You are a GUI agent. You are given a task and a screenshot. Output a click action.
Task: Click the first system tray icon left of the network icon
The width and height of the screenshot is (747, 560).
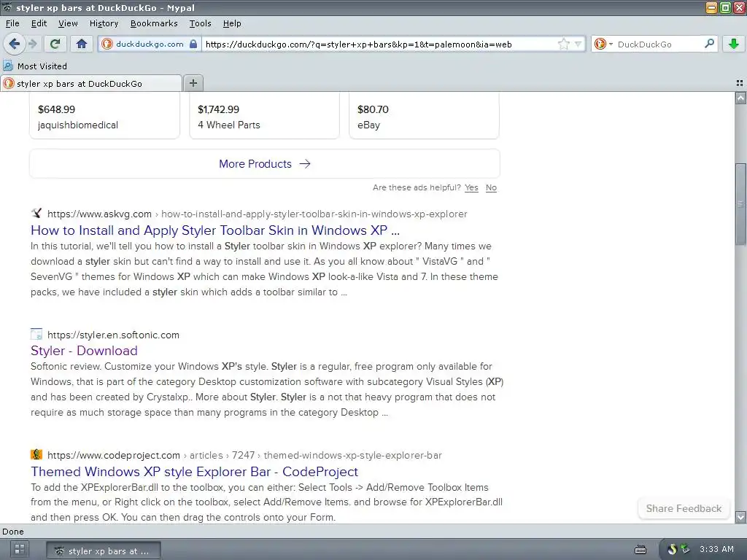tap(672, 549)
